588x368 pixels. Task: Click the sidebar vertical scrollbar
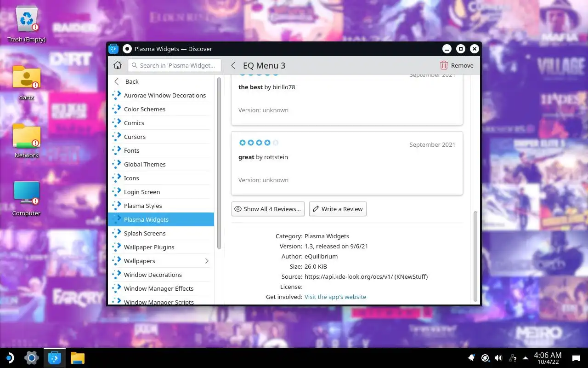(219, 163)
